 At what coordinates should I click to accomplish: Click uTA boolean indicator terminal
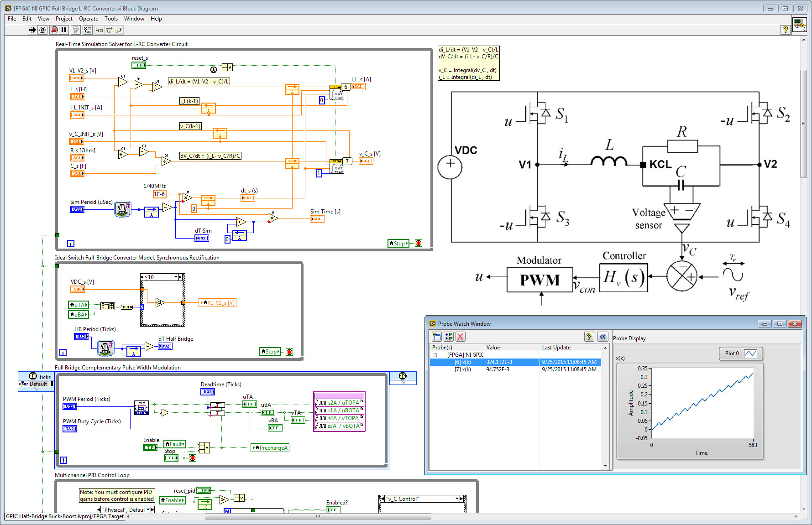tap(250, 404)
